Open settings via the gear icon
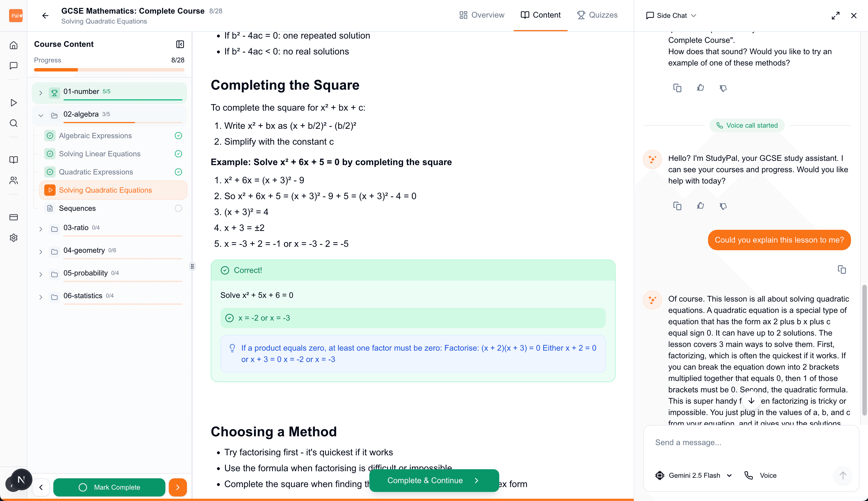The height and width of the screenshot is (501, 868). (x=13, y=238)
